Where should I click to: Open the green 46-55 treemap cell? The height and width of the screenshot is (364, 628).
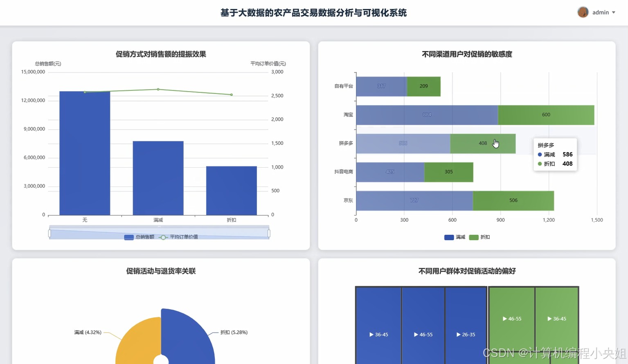pyautogui.click(x=512, y=319)
